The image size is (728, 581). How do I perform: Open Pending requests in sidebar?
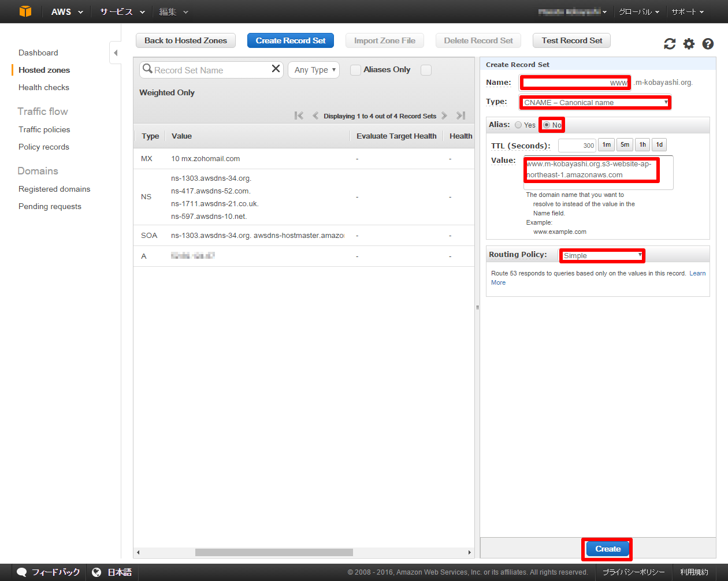click(50, 206)
